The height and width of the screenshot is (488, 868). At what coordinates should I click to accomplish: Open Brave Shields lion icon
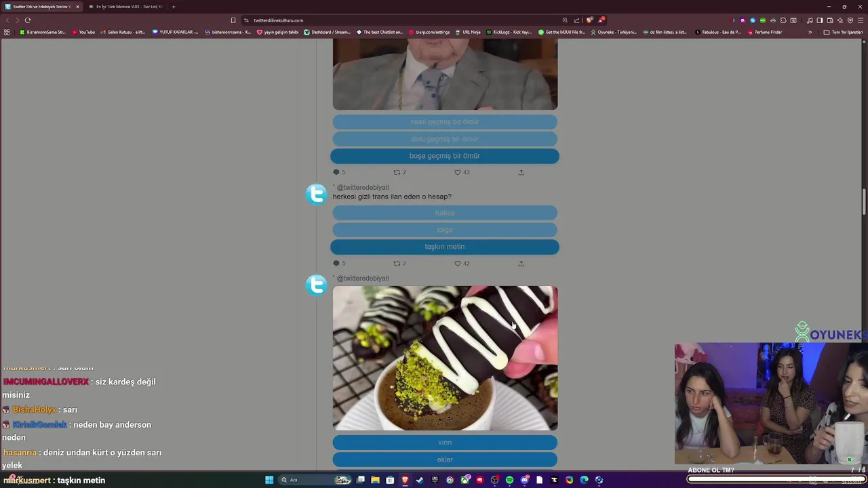(589, 20)
